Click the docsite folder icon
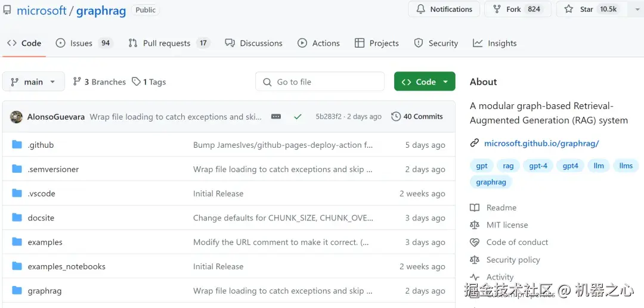Screen dimensions: 644x308 coord(17,217)
